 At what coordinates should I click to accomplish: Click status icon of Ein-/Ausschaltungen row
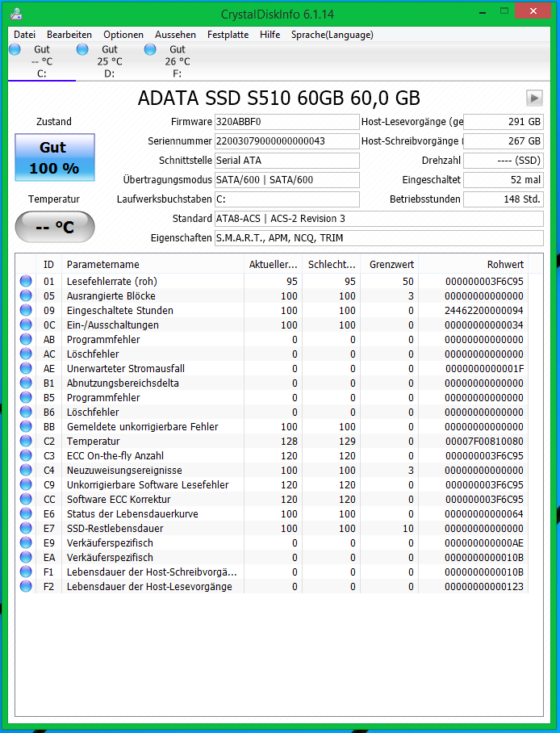tap(26, 325)
